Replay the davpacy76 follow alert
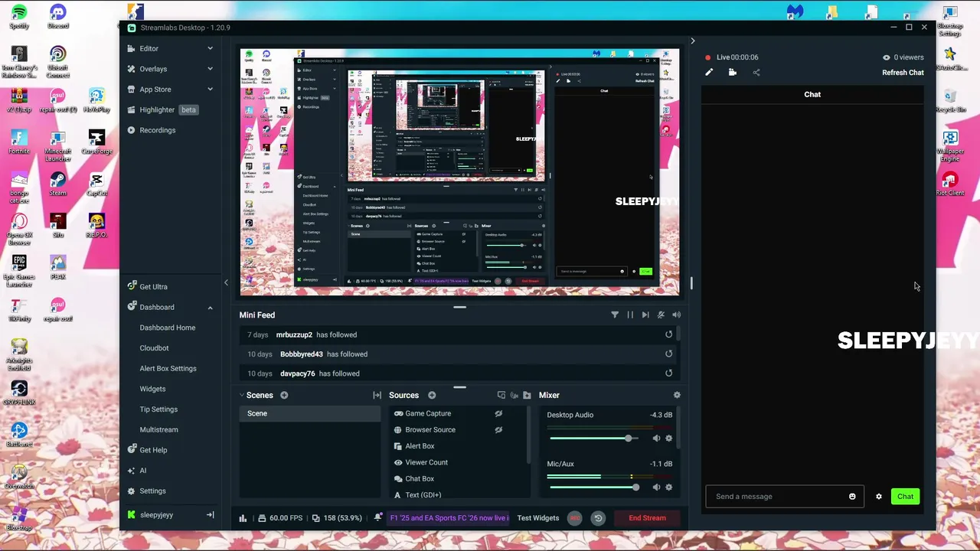 pyautogui.click(x=668, y=373)
